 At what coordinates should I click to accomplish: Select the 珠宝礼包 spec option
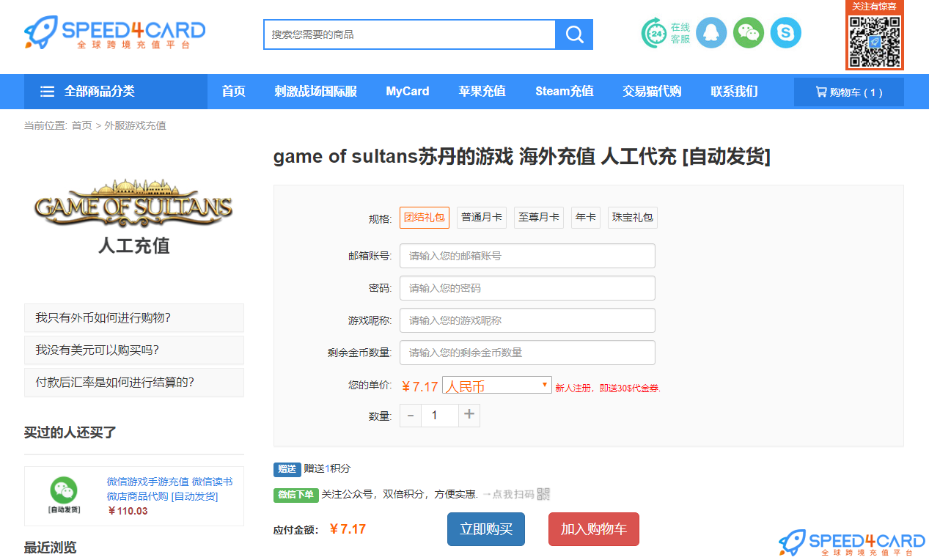click(633, 218)
